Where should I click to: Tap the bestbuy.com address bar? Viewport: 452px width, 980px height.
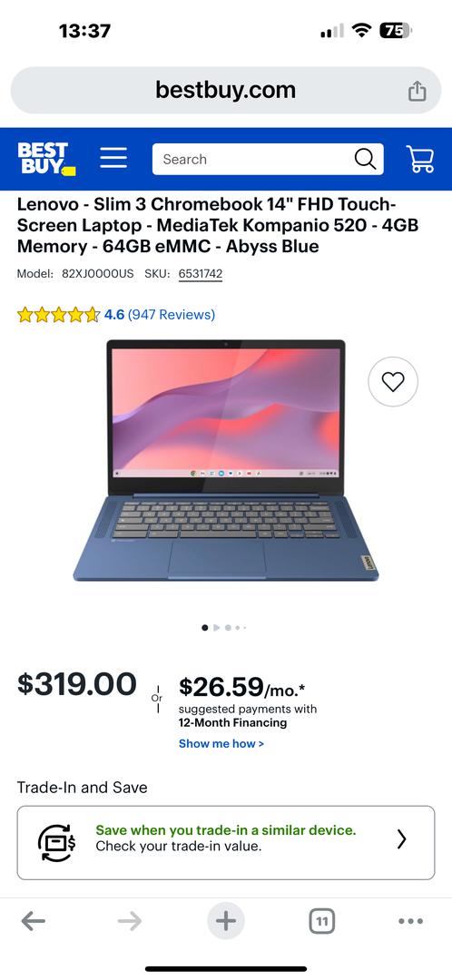click(226, 91)
